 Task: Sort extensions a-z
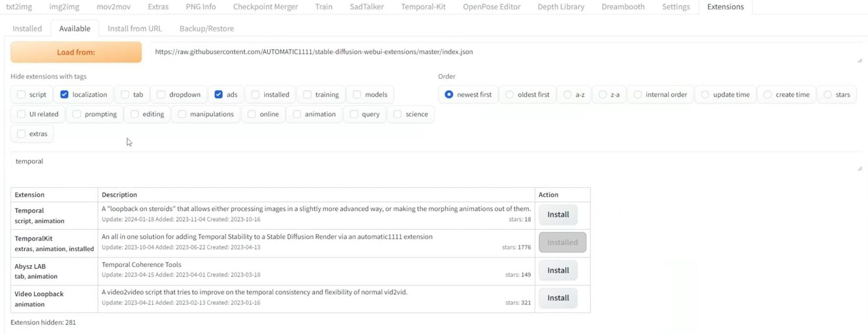[568, 95]
